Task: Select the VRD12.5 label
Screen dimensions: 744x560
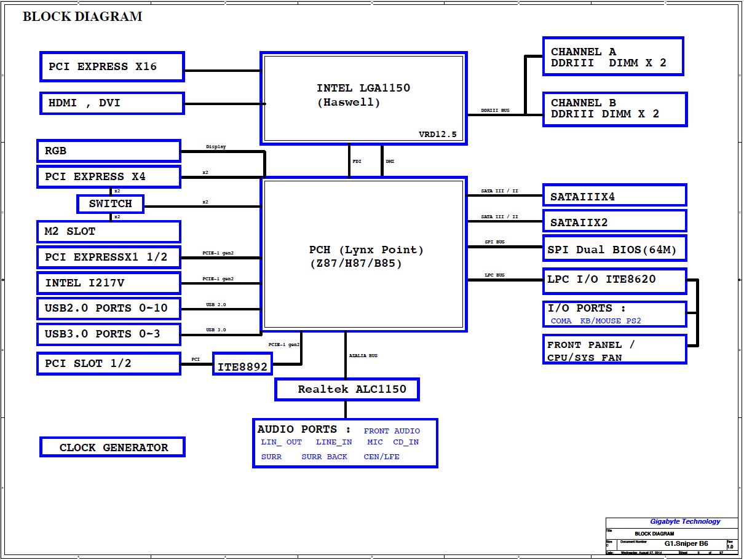Action: point(438,135)
